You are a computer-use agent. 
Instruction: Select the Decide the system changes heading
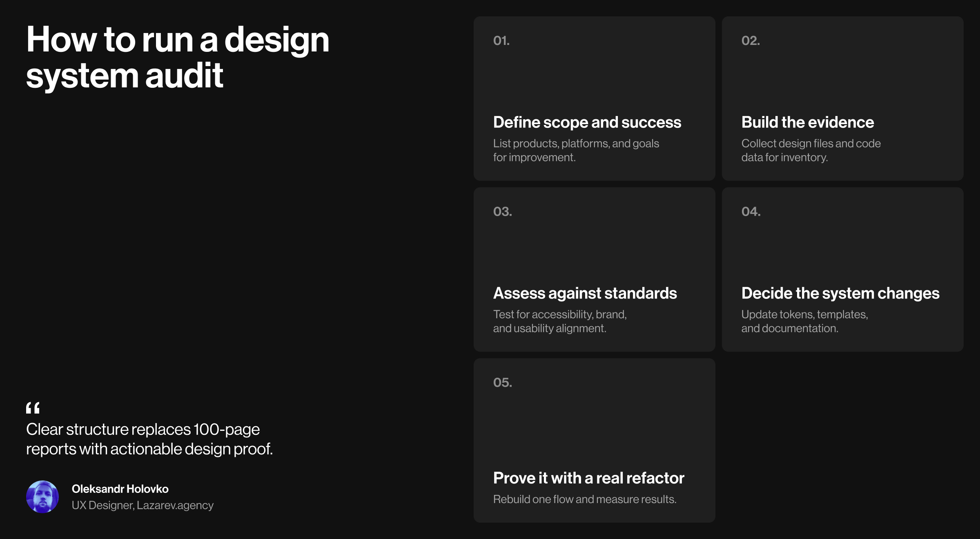point(840,292)
